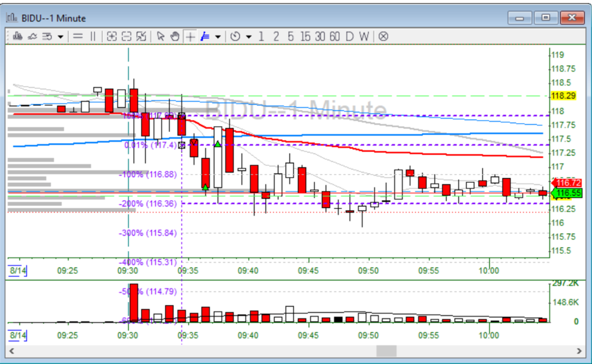Toggle the crosshair cursor tool
Viewport: 592px width, 364px height.
point(190,37)
